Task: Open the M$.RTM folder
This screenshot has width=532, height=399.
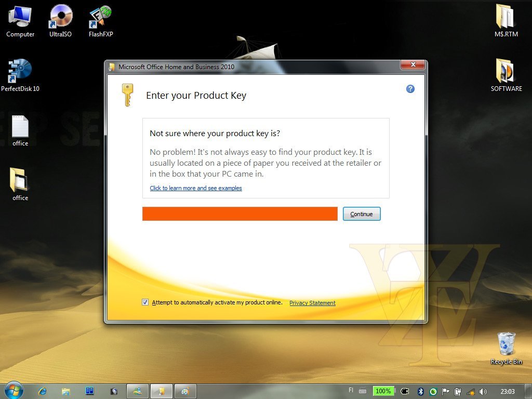Action: pos(506,17)
